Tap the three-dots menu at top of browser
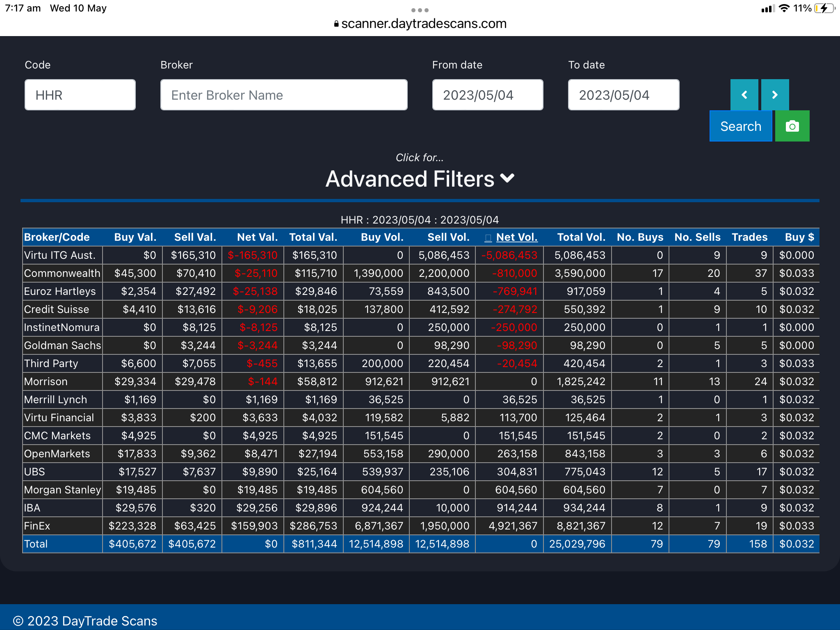Screen dimensions: 840x630 [420, 10]
